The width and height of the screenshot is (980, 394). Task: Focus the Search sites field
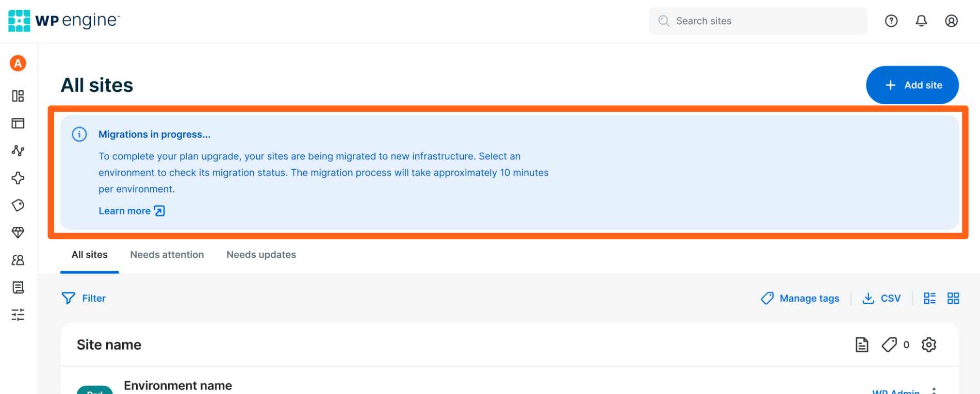click(x=758, y=21)
